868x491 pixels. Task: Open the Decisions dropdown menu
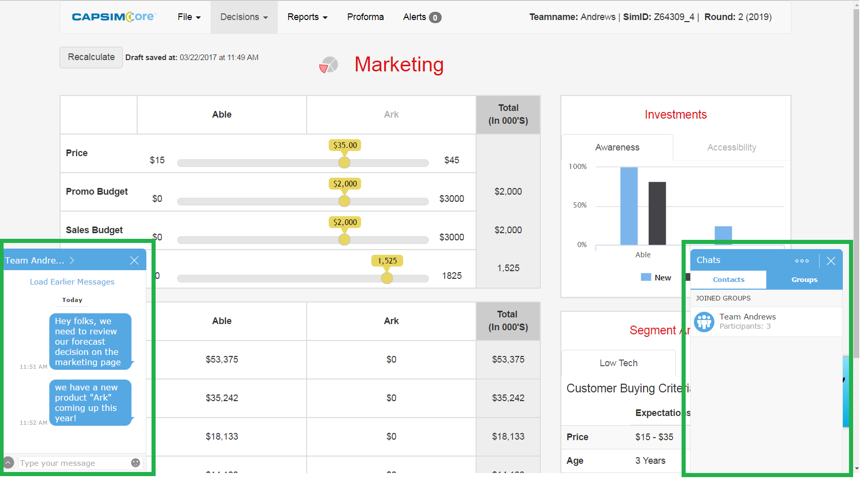click(x=243, y=17)
